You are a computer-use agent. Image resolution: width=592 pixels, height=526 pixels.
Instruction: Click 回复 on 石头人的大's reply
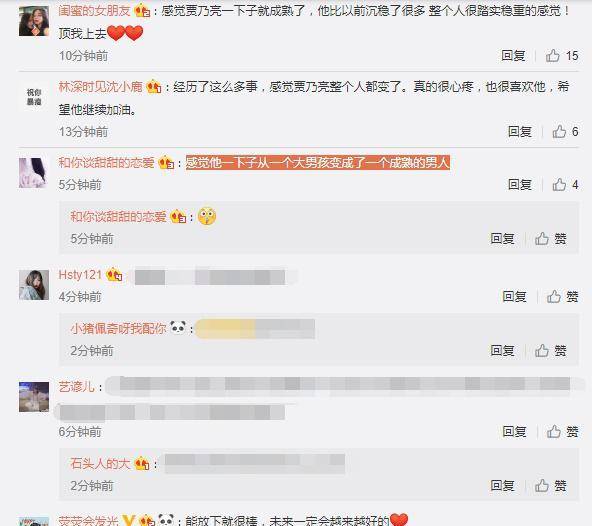tap(503, 486)
